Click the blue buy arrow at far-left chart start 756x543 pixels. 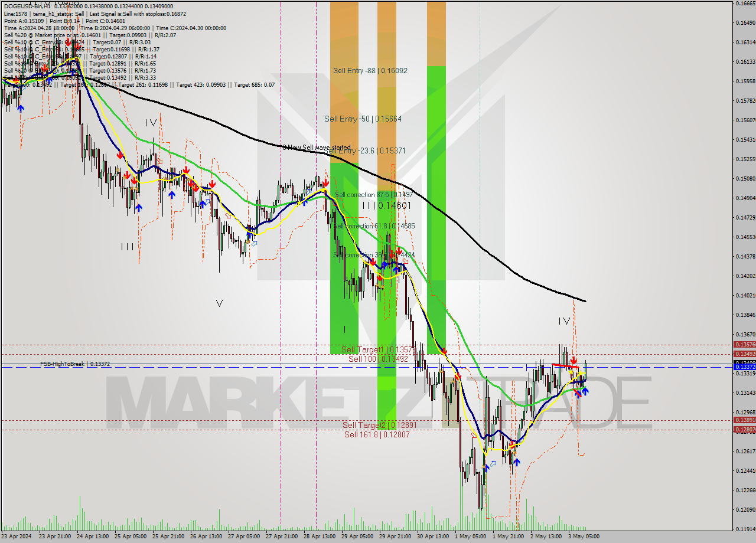click(21, 108)
